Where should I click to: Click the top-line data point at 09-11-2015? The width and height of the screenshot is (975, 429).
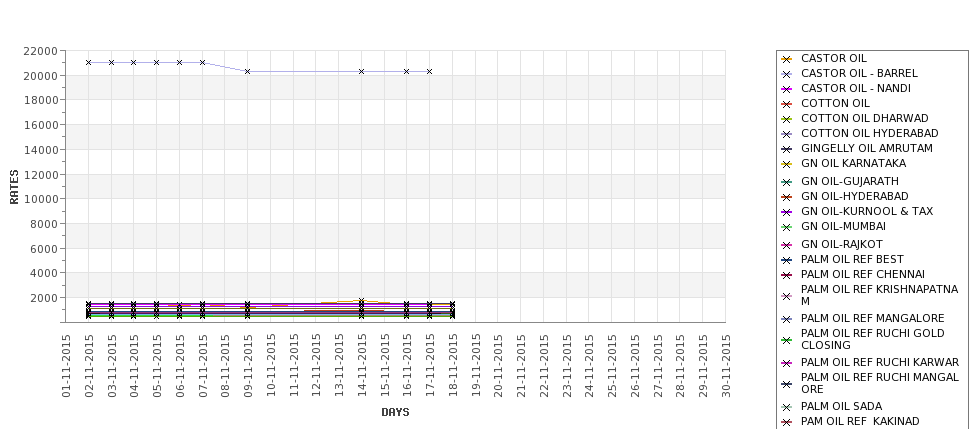point(247,72)
